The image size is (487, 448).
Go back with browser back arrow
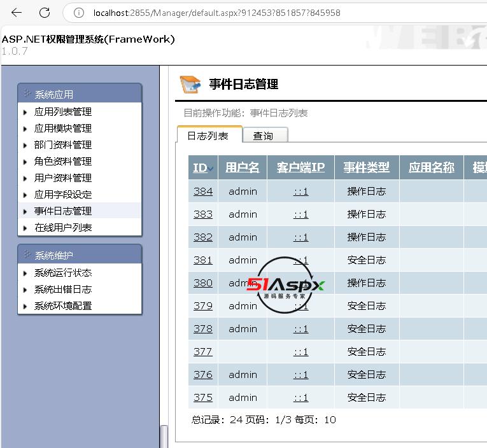tap(16, 13)
